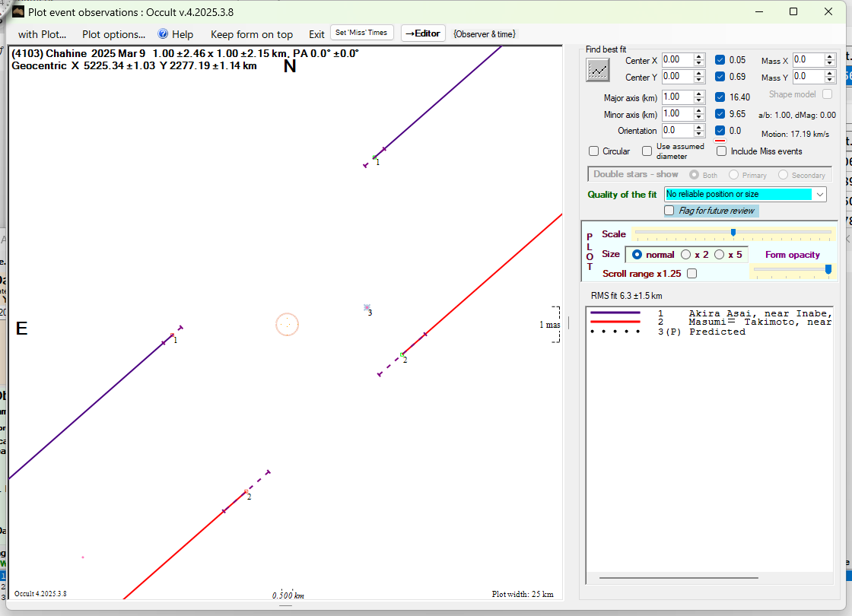
Task: Open the Quality of the fit dropdown
Action: 819,195
